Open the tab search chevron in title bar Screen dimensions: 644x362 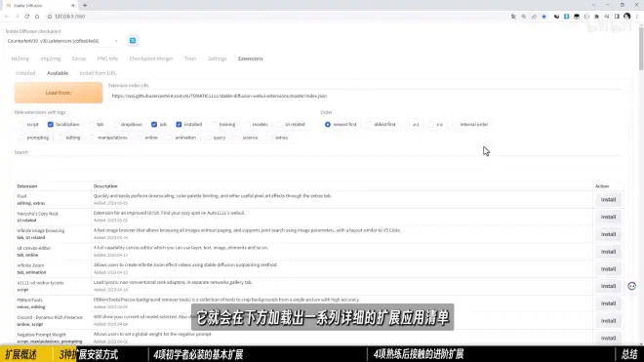click(593, 5)
